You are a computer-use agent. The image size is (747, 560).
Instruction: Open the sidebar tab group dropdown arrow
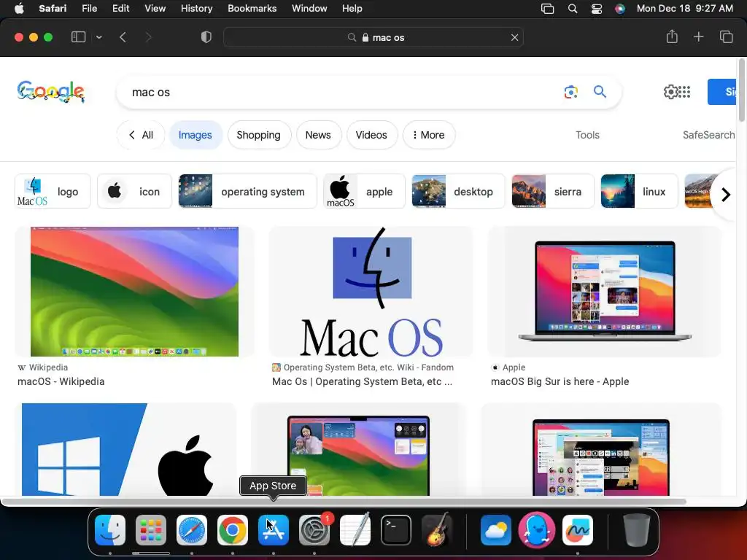coord(98,37)
